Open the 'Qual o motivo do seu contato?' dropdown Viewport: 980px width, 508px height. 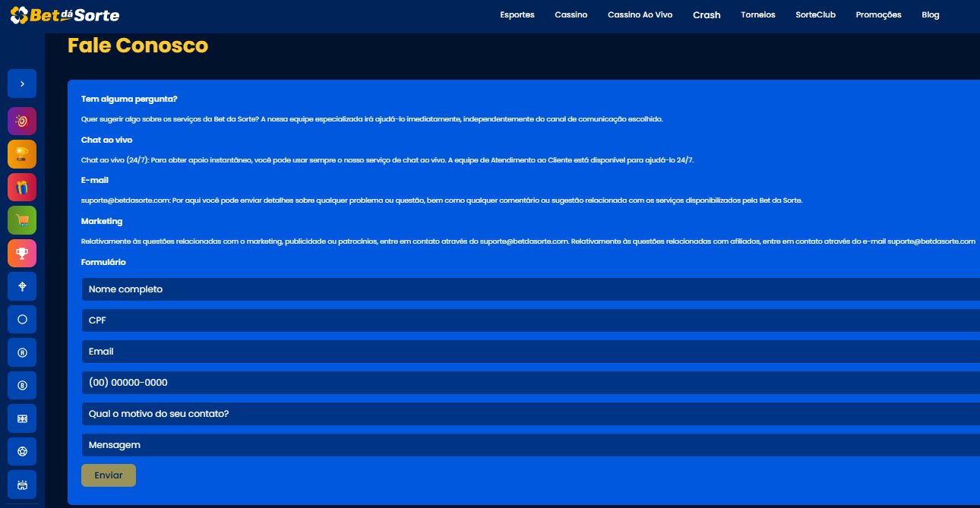click(x=530, y=414)
